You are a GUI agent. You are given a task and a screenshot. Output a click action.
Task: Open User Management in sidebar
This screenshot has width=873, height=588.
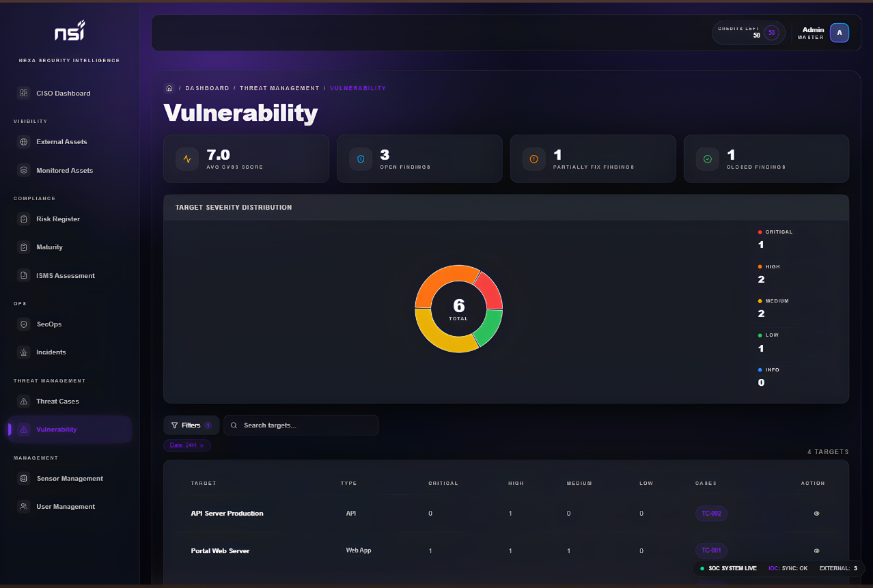point(70,507)
